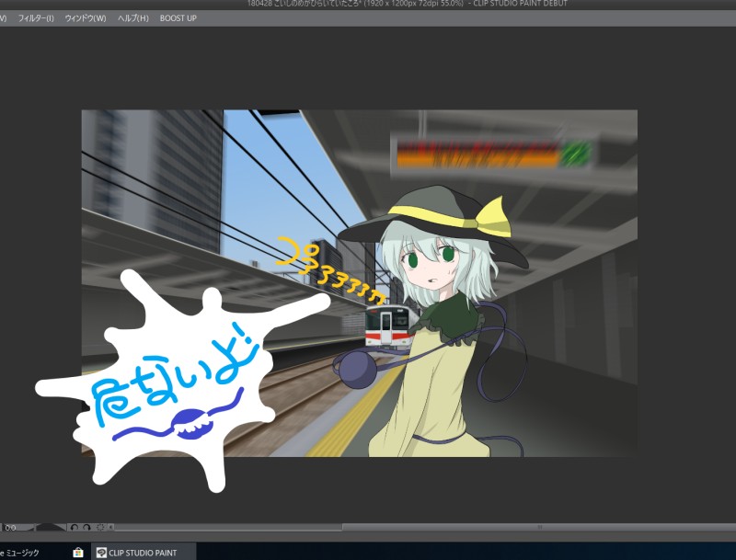Click the rotate canvas left icon

point(75,527)
